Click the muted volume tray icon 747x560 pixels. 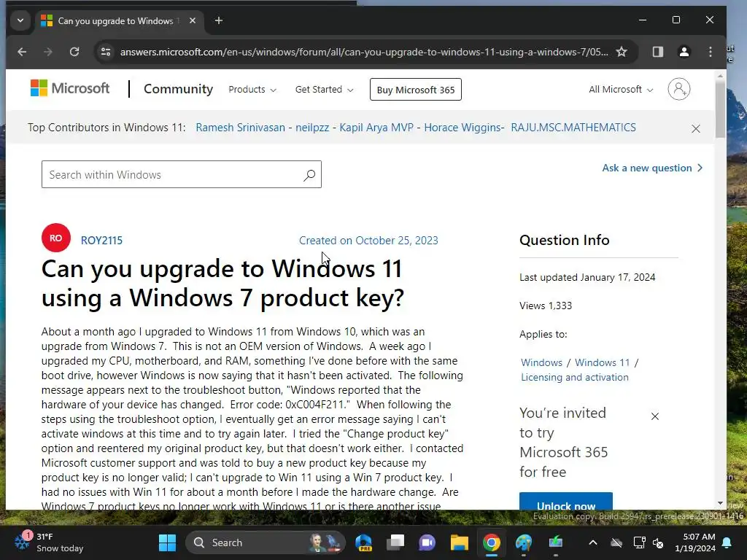point(659,542)
